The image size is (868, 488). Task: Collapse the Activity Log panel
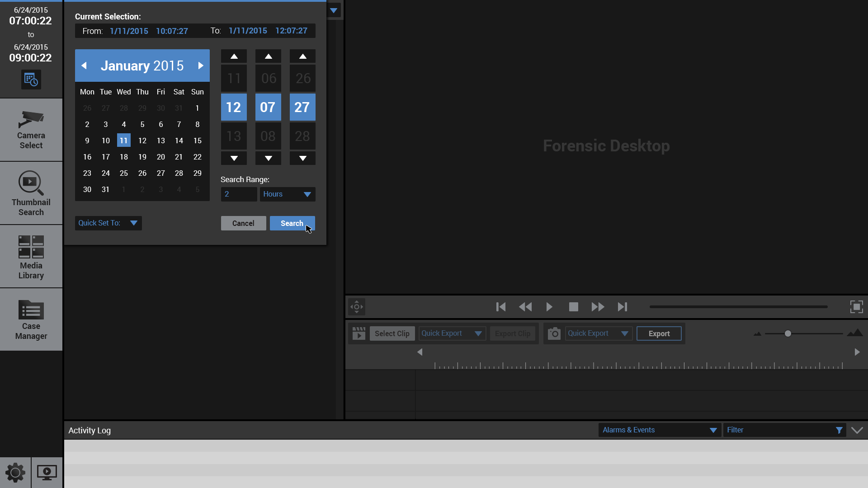857,430
